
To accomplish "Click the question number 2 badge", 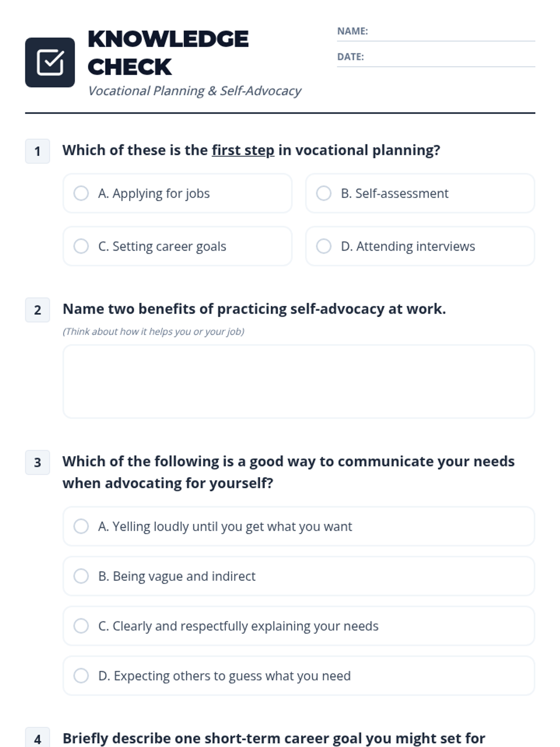I will pos(37,310).
